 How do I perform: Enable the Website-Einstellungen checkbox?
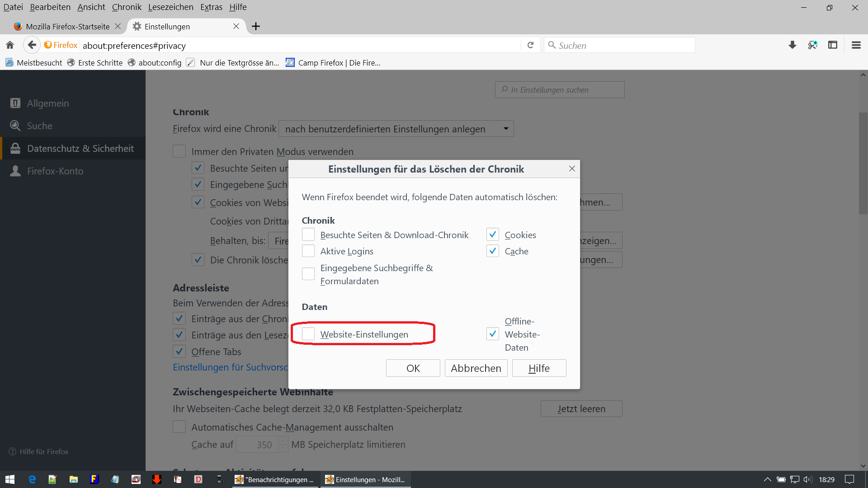308,334
